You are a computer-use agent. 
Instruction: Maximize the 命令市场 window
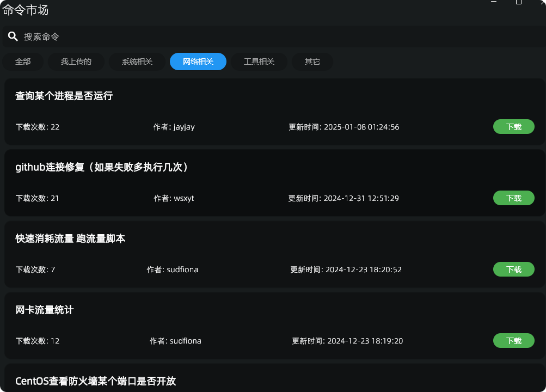click(519, 3)
